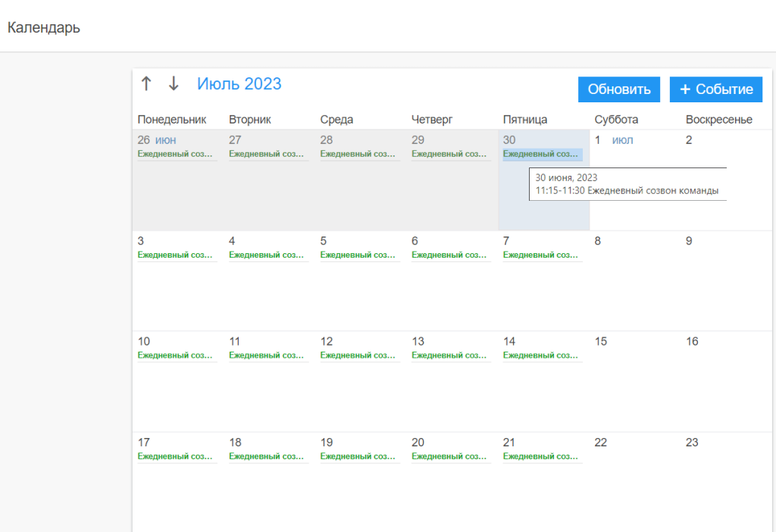Image resolution: width=776 pixels, height=532 pixels.
Task: Select the daily call event on July 3
Action: pos(177,255)
